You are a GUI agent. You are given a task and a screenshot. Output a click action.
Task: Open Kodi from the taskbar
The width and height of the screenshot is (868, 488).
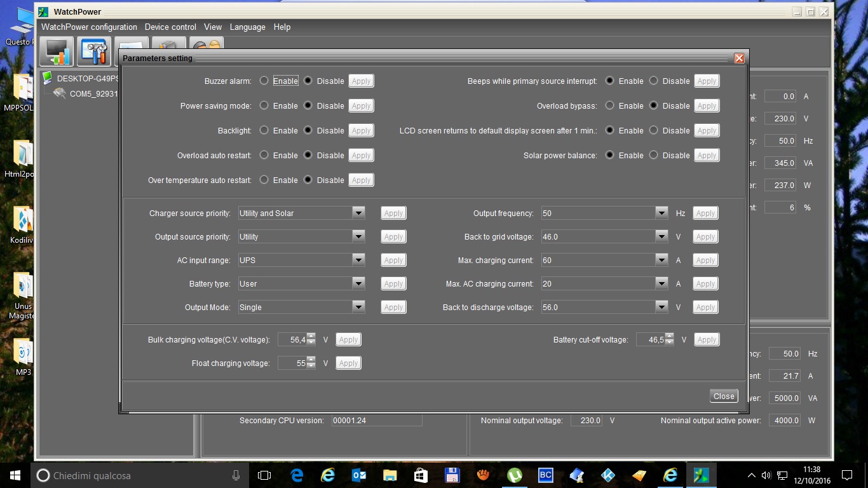[x=607, y=475]
